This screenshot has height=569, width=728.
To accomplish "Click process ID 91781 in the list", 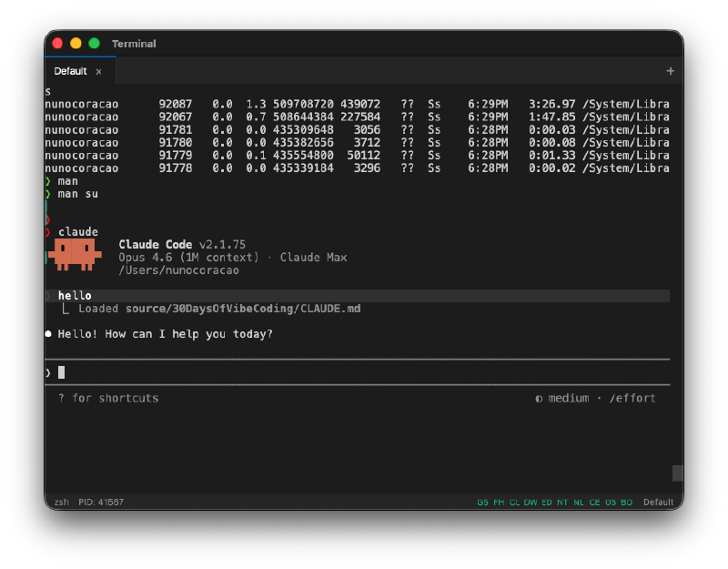I will tap(175, 129).
